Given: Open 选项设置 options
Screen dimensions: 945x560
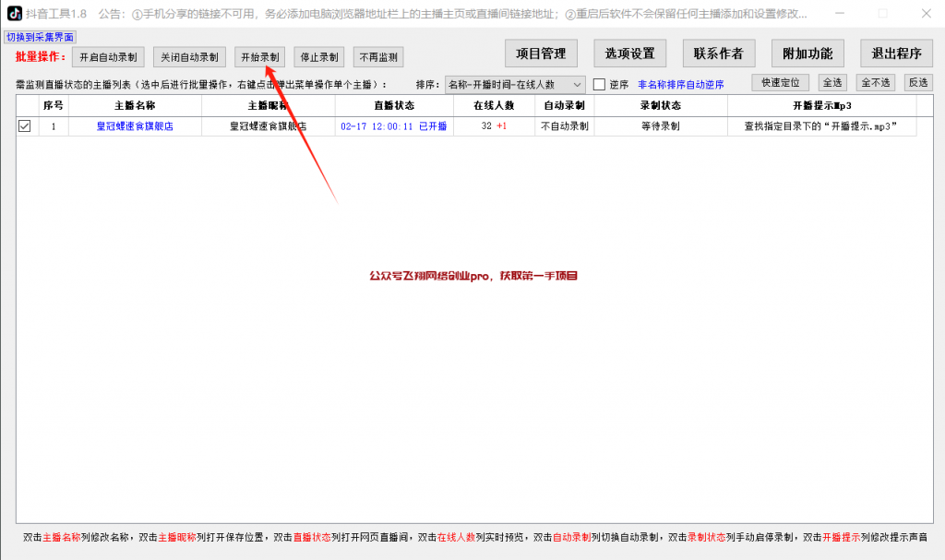Looking at the screenshot, I should pos(629,54).
